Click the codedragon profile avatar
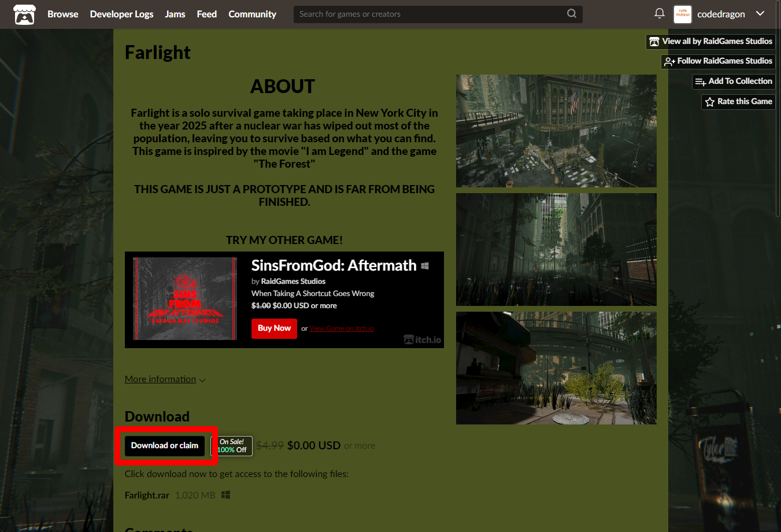781x532 pixels. tap(683, 14)
